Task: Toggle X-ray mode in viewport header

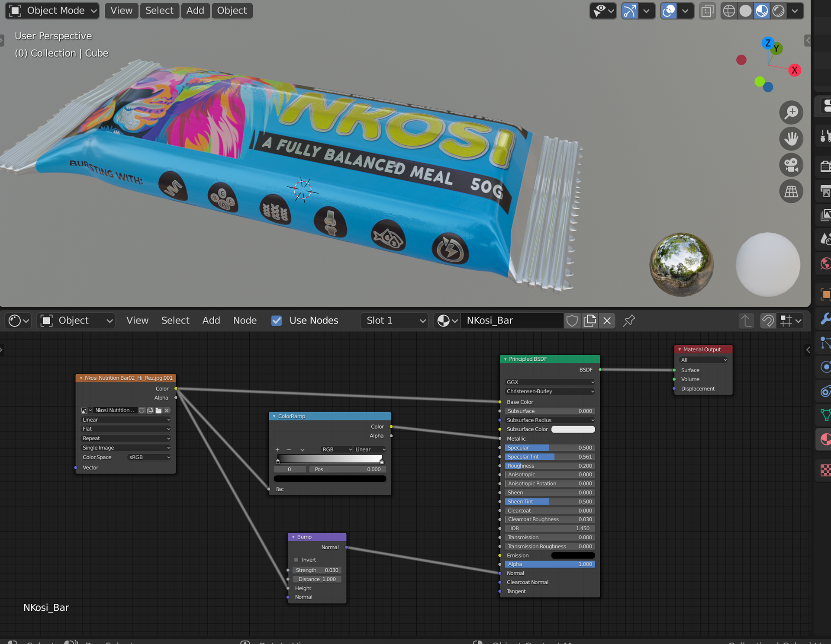Action: pyautogui.click(x=707, y=11)
